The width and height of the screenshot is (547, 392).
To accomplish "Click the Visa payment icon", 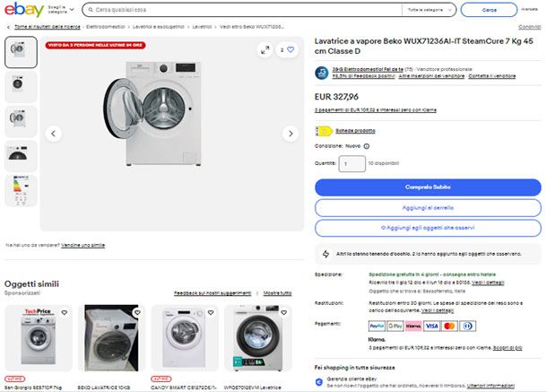I will tap(431, 326).
